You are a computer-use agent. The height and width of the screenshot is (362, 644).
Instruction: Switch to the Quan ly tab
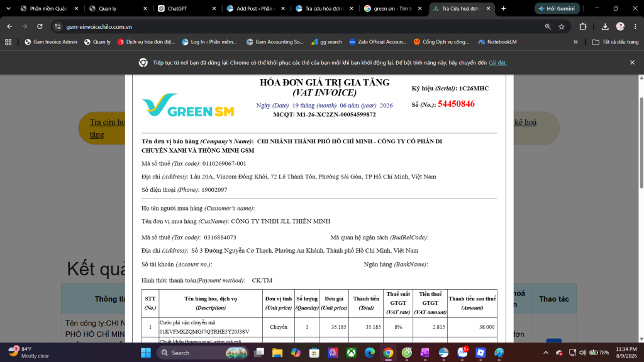(118, 9)
